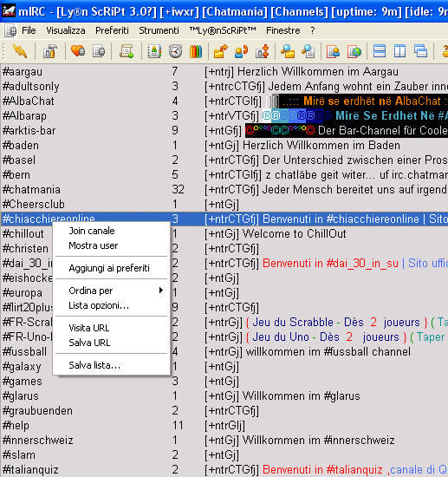The height and width of the screenshot is (477, 448).
Task: Open Log Files magnifier-document icon
Action: [308, 51]
